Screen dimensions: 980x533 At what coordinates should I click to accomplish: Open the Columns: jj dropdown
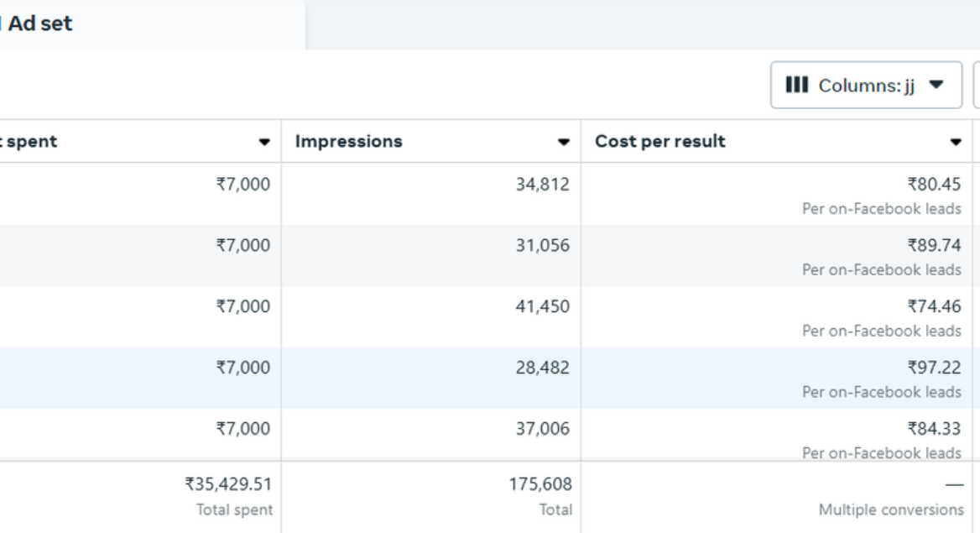click(x=866, y=85)
